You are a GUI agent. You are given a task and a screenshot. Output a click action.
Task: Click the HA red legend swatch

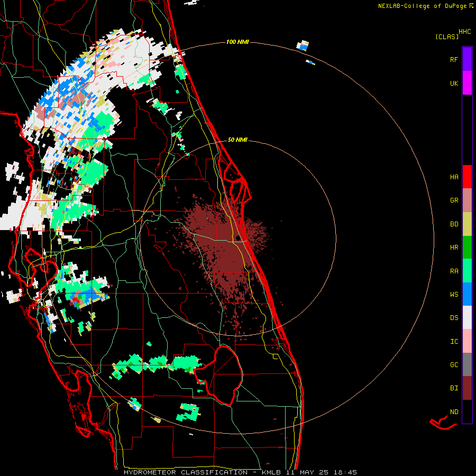click(x=467, y=177)
